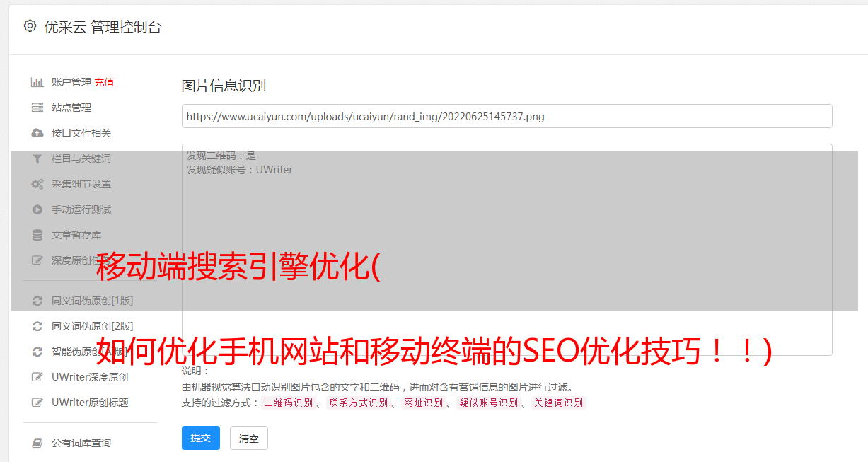Open 文章暂存库 menu item
Screen dimensions: 868x462
[x=76, y=235]
